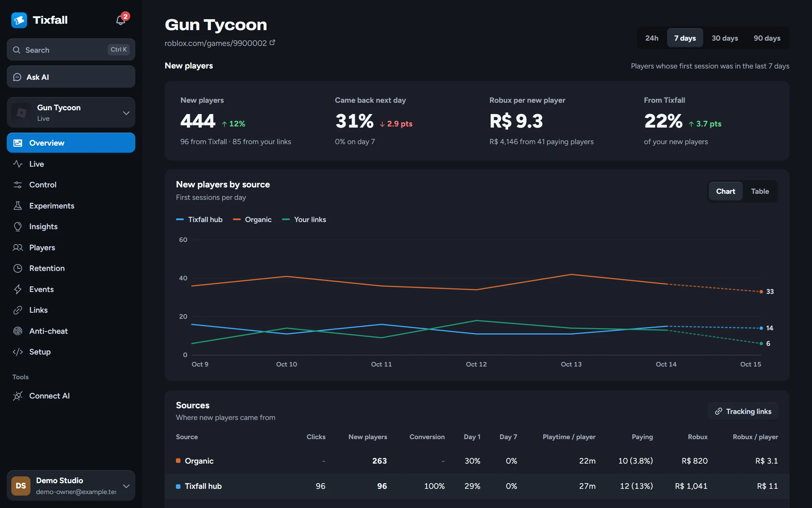Expand the Demo Studio account menu

tap(71, 485)
